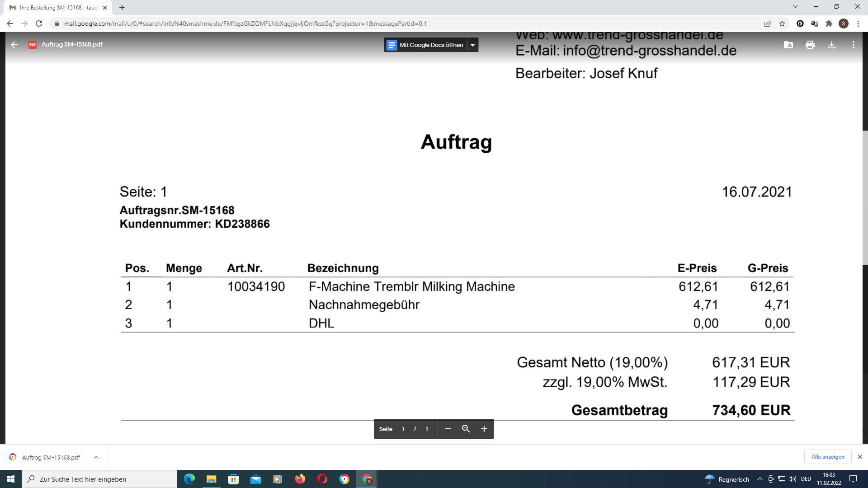Click the article number 10034190
868x488 pixels.
[256, 286]
